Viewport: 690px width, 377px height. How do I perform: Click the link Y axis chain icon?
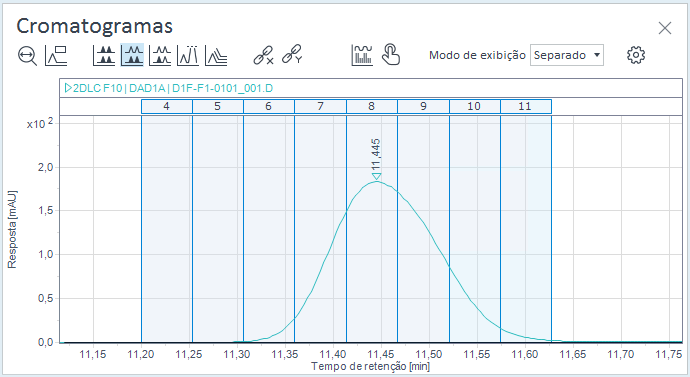click(x=292, y=55)
